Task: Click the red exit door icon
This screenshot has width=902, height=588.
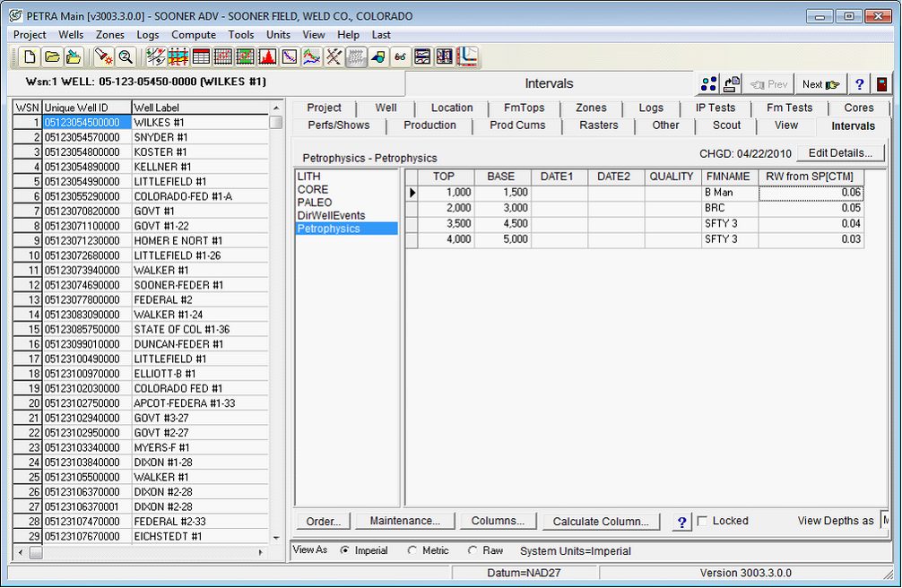Action: [x=880, y=83]
